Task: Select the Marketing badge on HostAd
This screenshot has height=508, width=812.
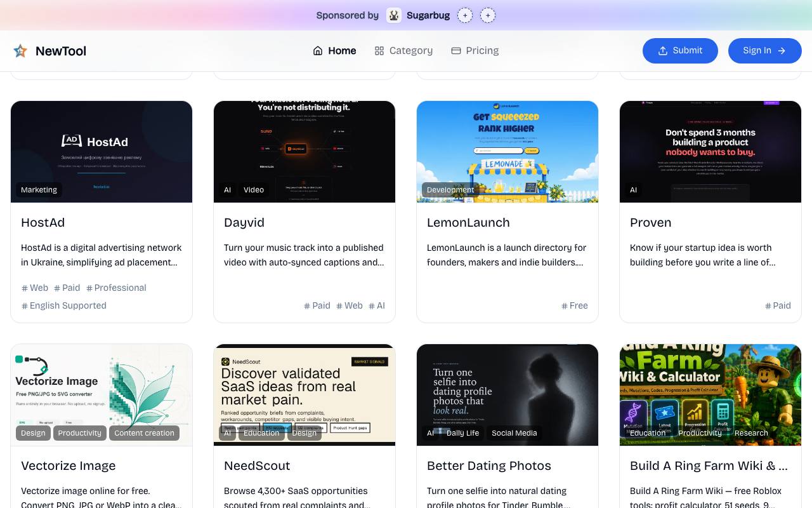Action: pyautogui.click(x=39, y=190)
